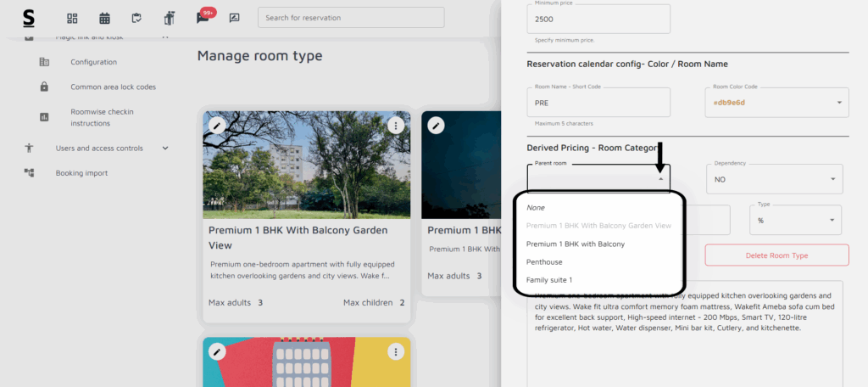
Task: Open the reservation calendar icon
Action: point(104,18)
